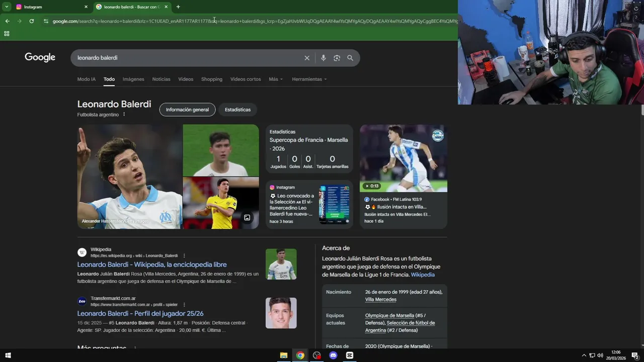The width and height of the screenshot is (644, 362).
Task: Open the Olympique de Marsella team link
Action: pyautogui.click(x=389, y=315)
